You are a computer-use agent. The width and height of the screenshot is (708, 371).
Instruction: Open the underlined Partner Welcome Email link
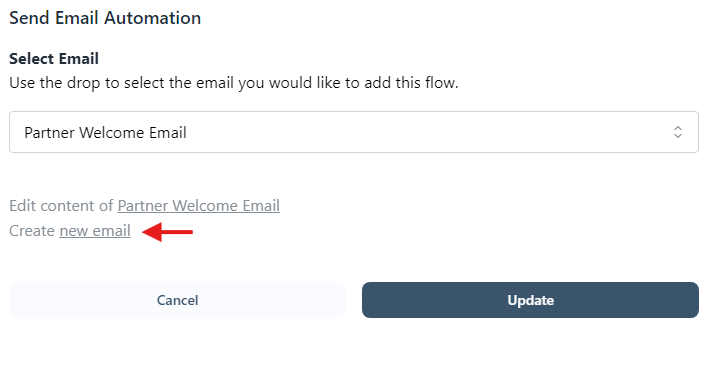pos(199,206)
